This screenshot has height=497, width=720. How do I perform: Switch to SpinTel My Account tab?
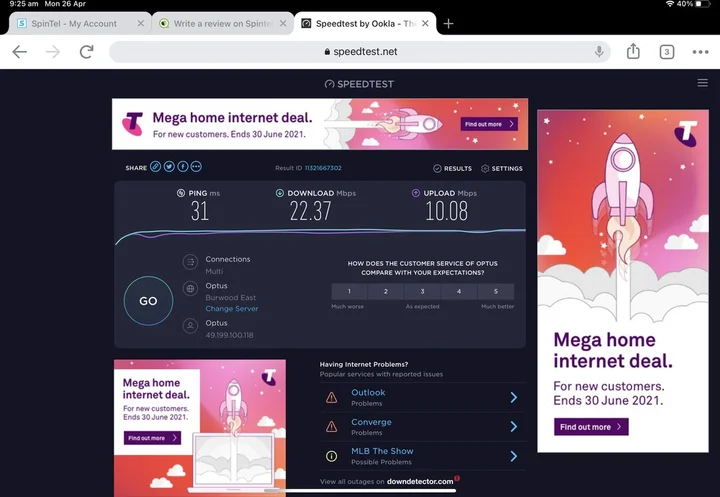pos(80,23)
